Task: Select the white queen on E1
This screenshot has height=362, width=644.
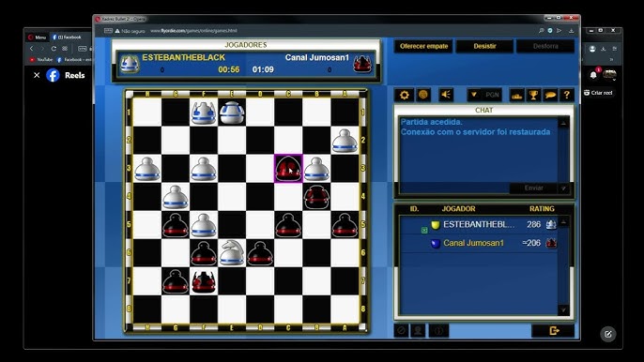Action: tap(232, 112)
